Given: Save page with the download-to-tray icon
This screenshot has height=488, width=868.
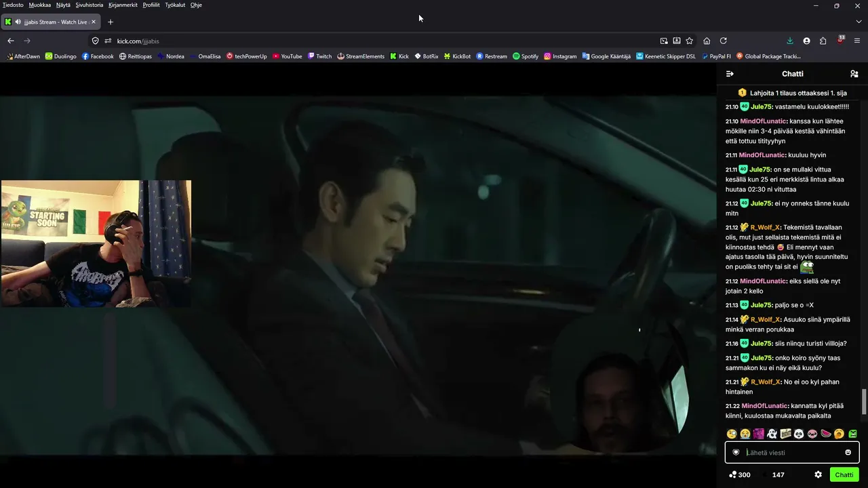Looking at the screenshot, I should tap(677, 41).
